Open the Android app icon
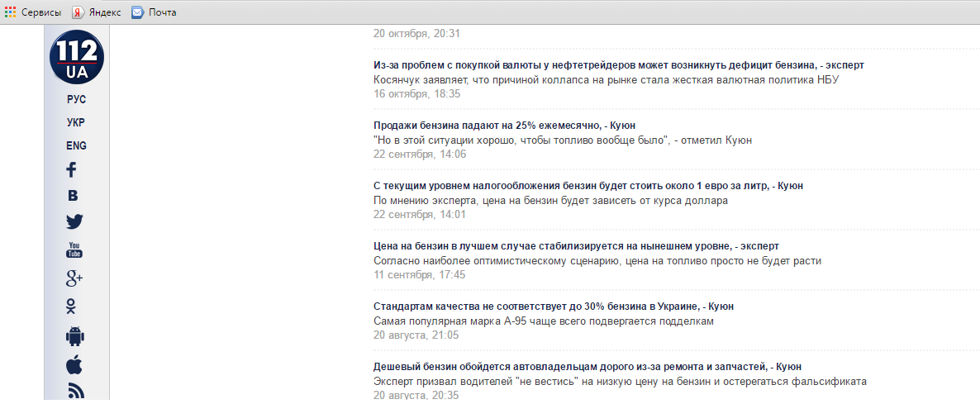Screen dimensions: 980x404 (75, 335)
